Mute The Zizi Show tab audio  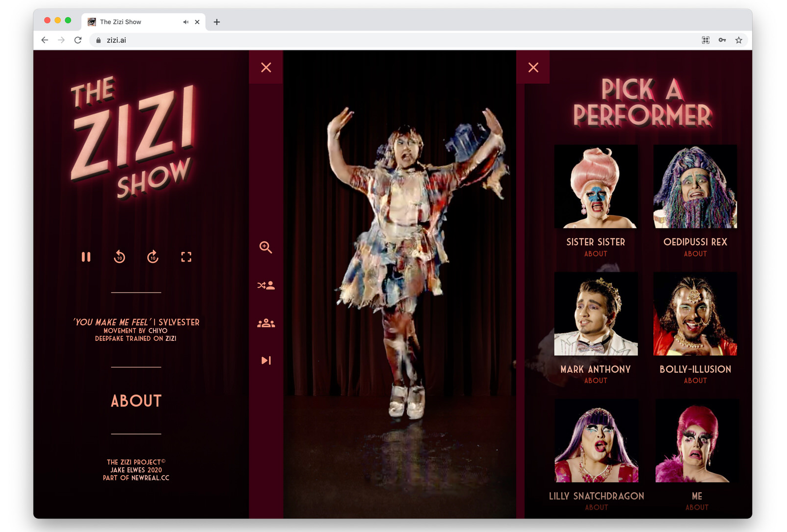pos(186,22)
